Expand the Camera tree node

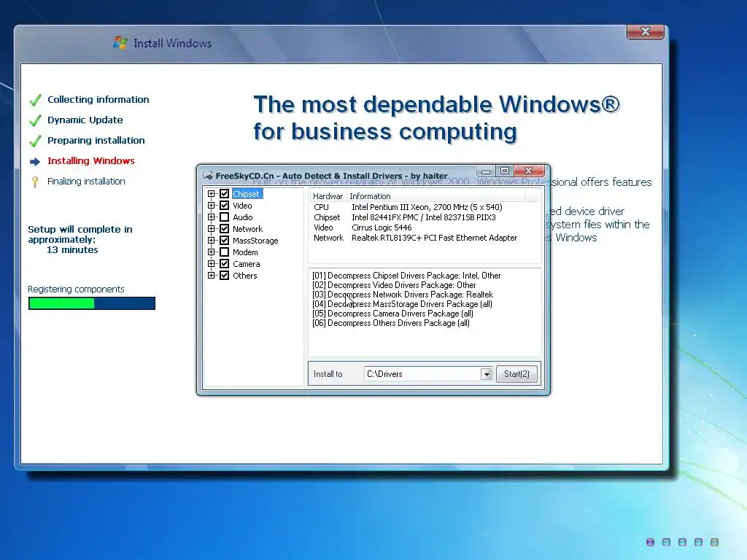[x=211, y=264]
